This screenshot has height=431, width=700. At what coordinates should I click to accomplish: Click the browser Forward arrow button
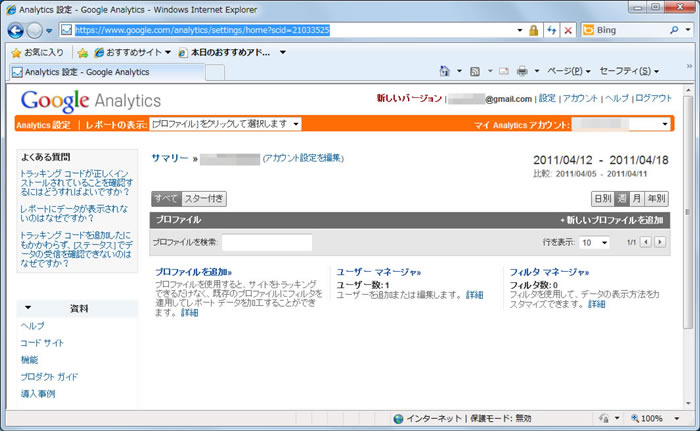[34, 30]
